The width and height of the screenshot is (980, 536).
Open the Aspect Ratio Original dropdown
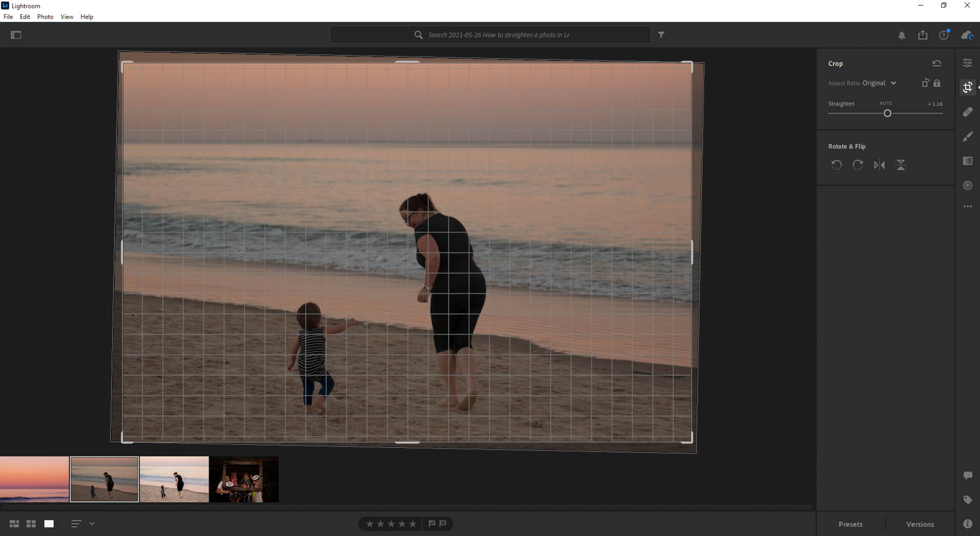(x=879, y=83)
